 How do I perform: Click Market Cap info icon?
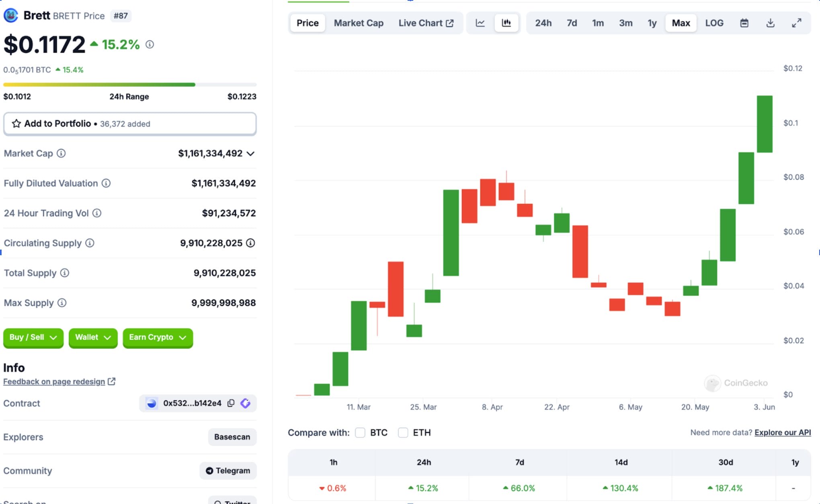pos(61,153)
